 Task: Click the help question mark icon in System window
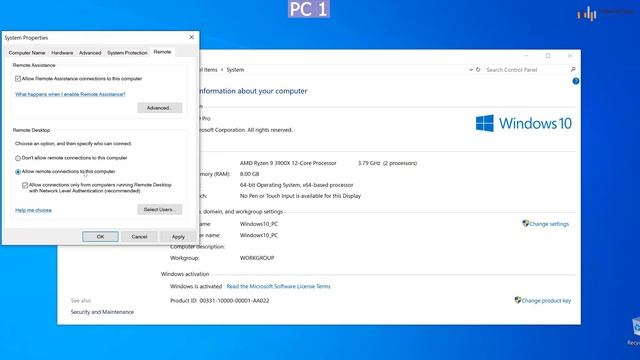(576, 81)
